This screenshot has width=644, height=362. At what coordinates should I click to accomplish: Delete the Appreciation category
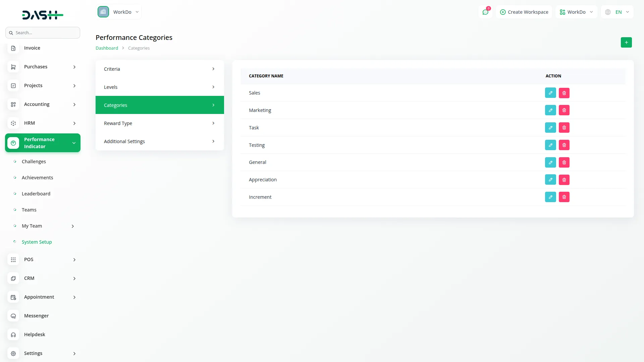tap(564, 180)
